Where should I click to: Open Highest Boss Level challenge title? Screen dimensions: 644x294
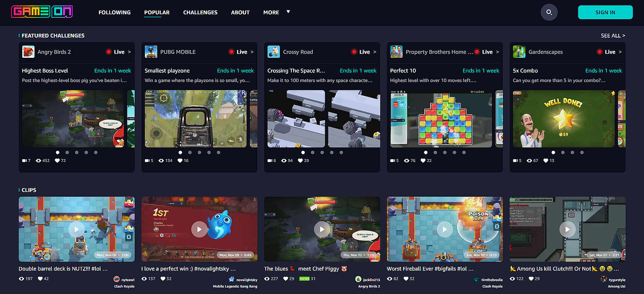(45, 70)
